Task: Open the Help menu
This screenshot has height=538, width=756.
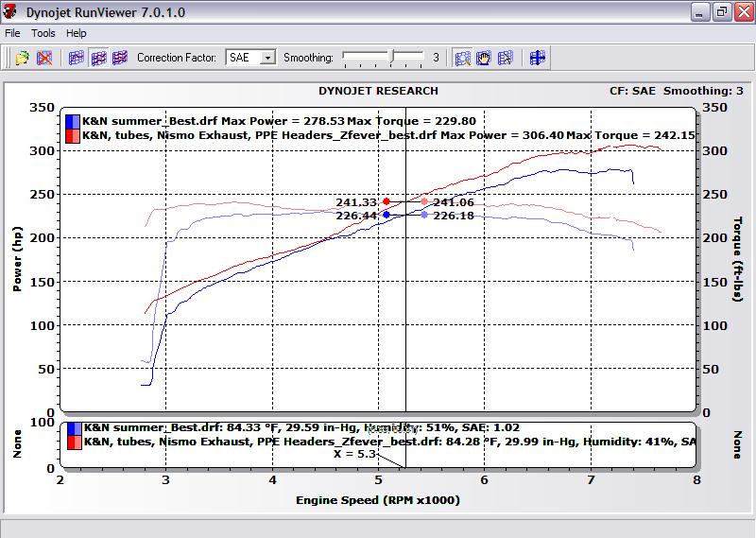Action: [x=77, y=33]
